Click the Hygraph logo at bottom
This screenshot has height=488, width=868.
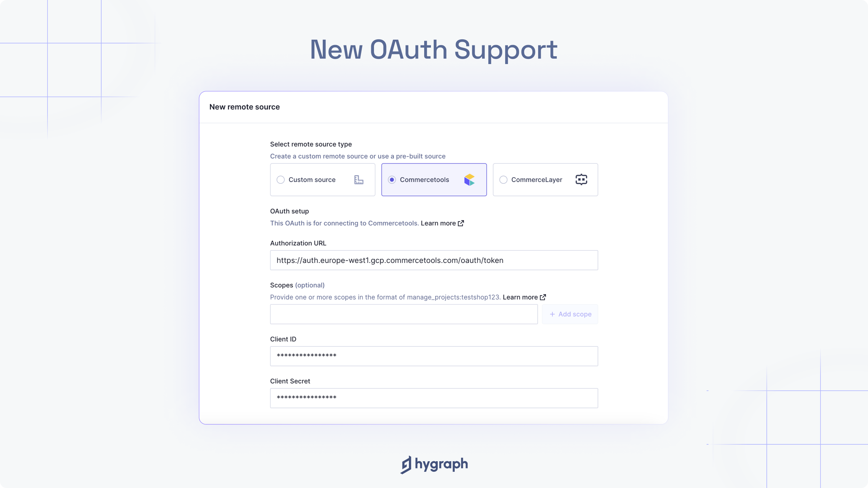tap(434, 465)
